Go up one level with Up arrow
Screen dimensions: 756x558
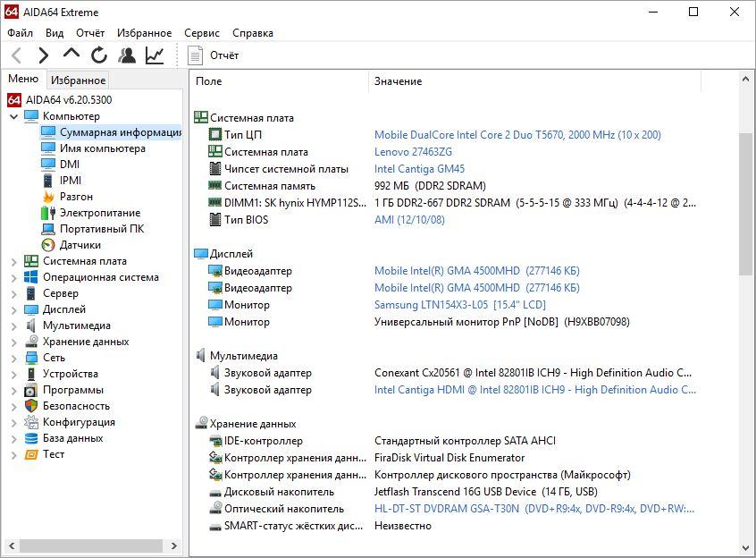(71, 55)
